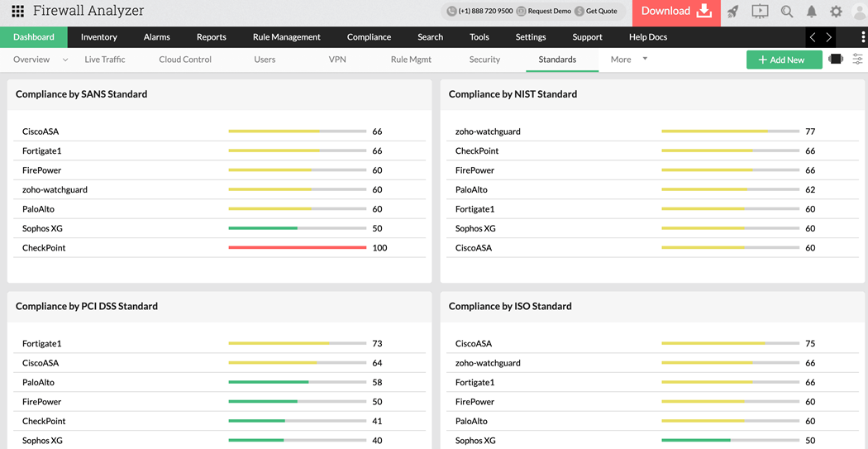This screenshot has height=449, width=868.
Task: Open the Tools menu
Action: 479,37
